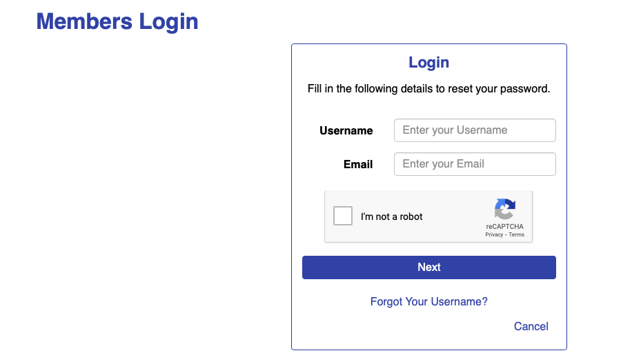The width and height of the screenshot is (641, 364).
Task: Click the bold Username label
Action: (x=346, y=131)
